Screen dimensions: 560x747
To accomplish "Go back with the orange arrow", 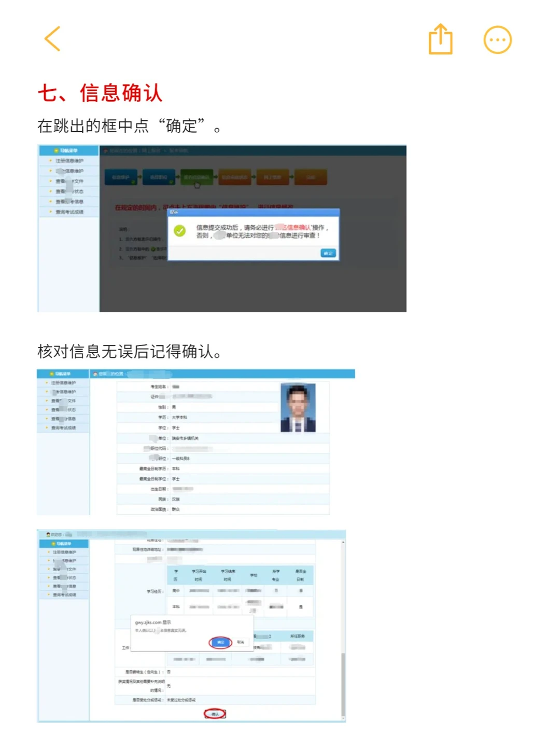I will pyautogui.click(x=52, y=39).
